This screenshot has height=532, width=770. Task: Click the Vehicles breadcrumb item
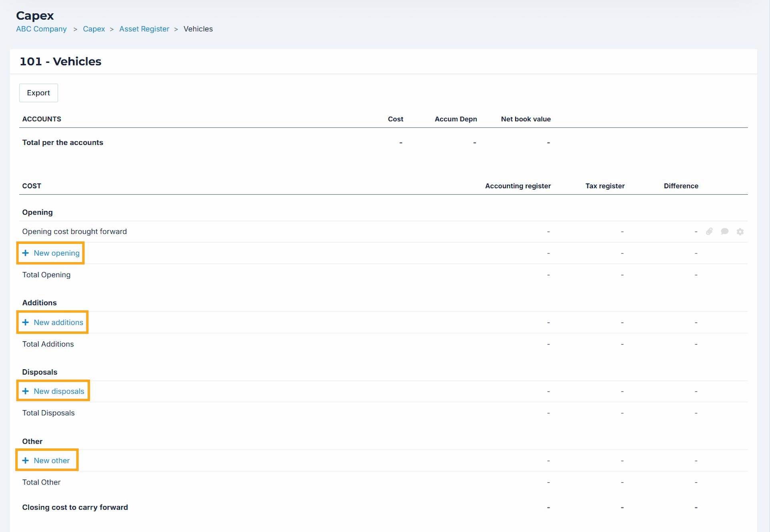point(198,29)
